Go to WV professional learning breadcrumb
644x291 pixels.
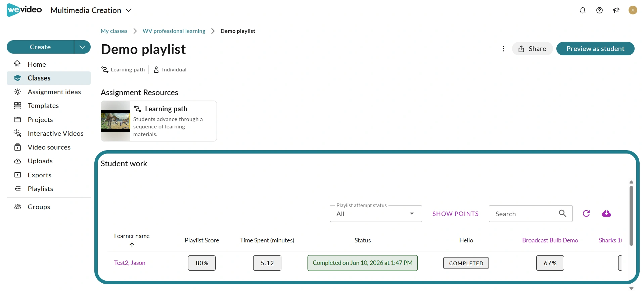[x=174, y=31]
